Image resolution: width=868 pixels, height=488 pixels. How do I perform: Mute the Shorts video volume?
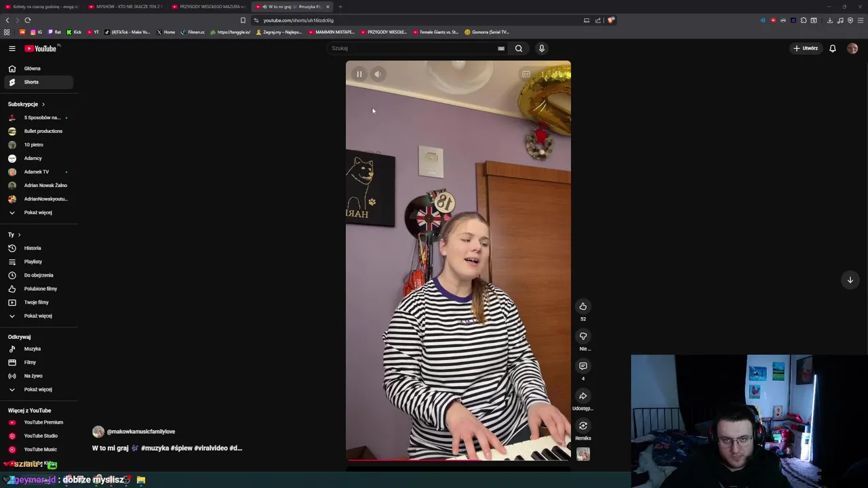tap(378, 75)
